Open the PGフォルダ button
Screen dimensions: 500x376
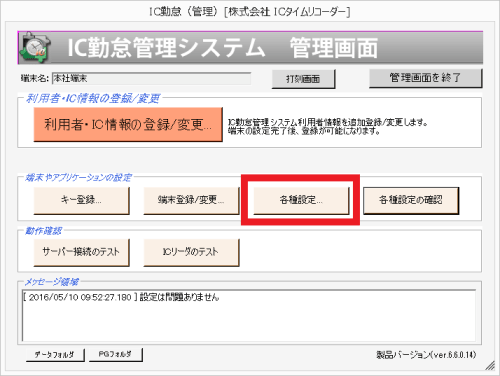pyautogui.click(x=116, y=355)
